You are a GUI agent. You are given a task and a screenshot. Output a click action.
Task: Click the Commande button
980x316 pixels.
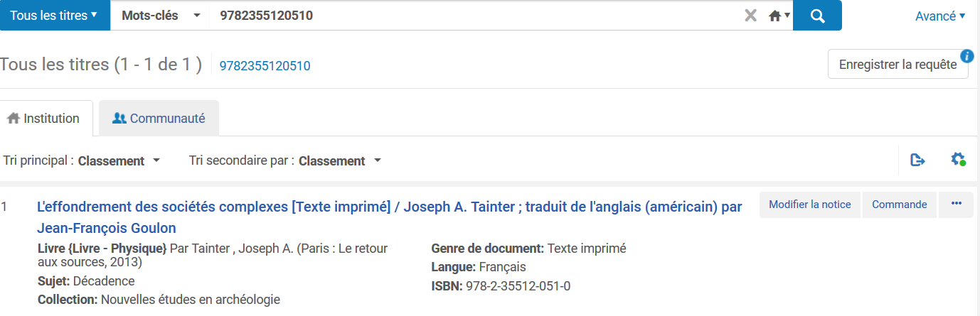(x=899, y=205)
